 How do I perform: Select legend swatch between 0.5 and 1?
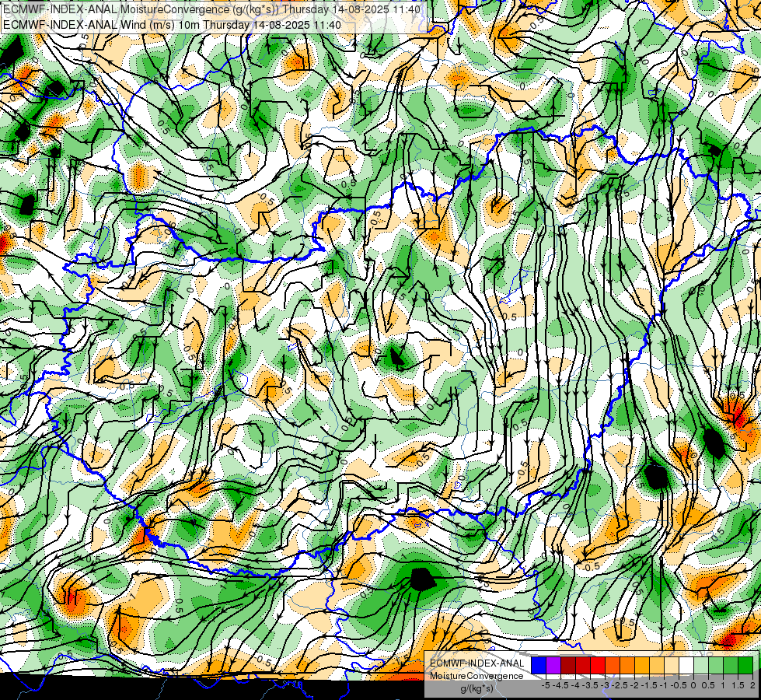(716, 665)
